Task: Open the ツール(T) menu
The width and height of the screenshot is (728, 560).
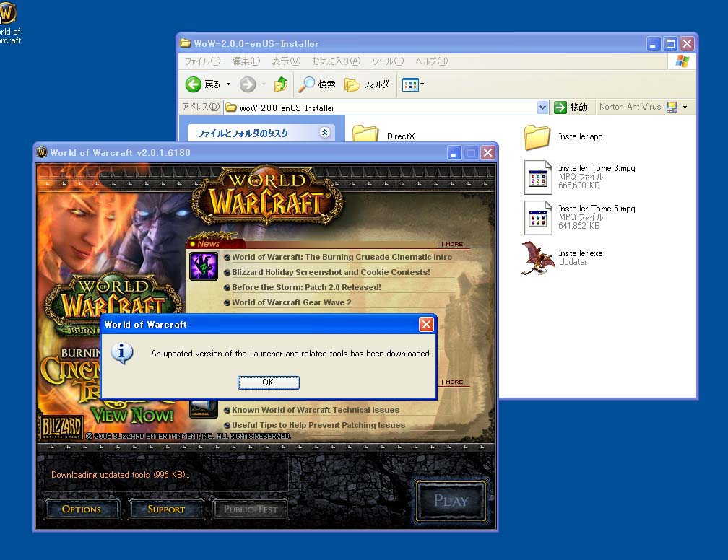Action: coord(388,61)
